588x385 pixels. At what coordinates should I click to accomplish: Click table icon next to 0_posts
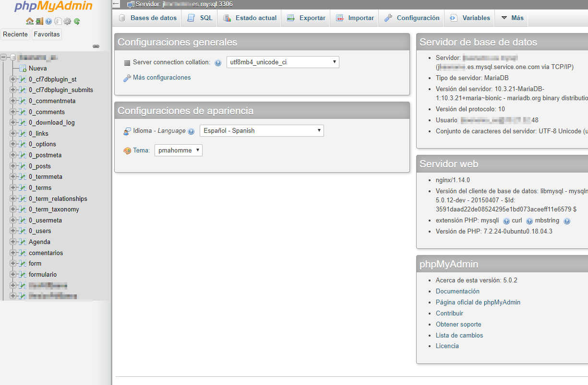[x=23, y=166]
